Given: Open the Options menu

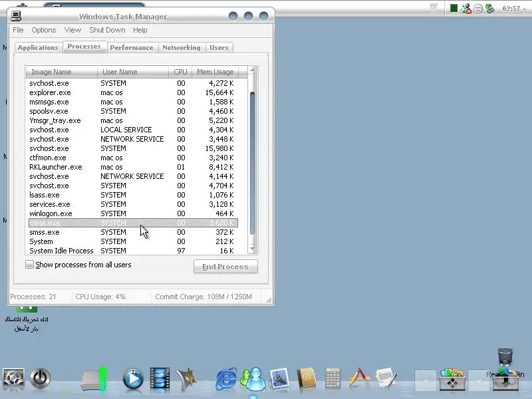Looking at the screenshot, I should [x=43, y=30].
